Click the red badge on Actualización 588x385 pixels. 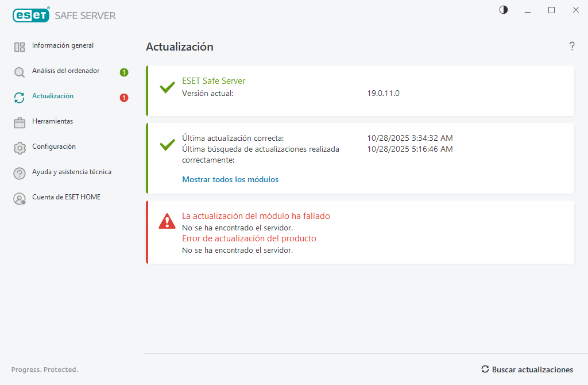click(123, 97)
